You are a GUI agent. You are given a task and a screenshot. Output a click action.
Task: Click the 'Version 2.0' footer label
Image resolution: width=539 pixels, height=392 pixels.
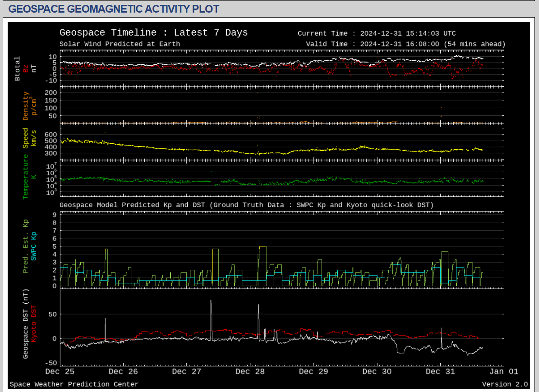click(x=505, y=384)
